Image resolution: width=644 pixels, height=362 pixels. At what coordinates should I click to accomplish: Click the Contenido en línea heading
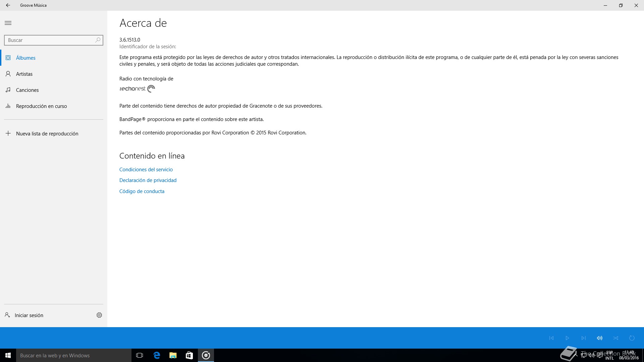152,156
